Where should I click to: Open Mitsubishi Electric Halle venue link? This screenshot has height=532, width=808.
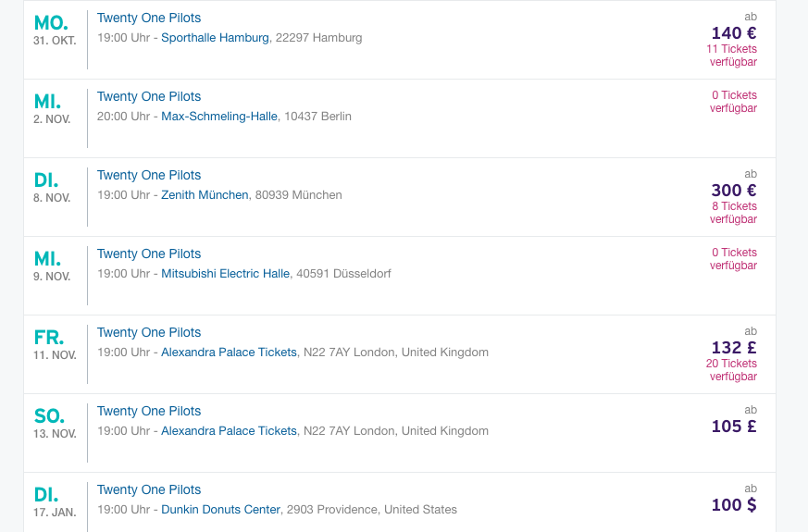pyautogui.click(x=225, y=274)
